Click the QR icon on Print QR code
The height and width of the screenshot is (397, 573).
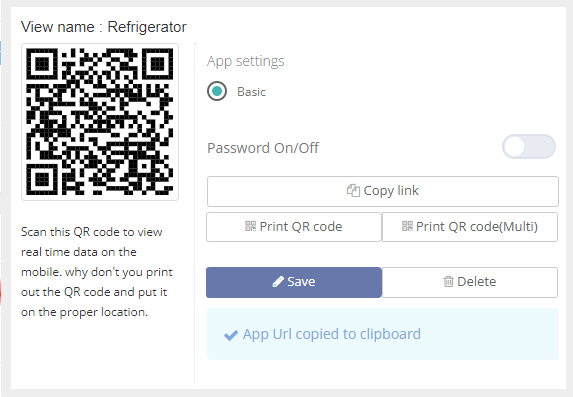(x=250, y=226)
